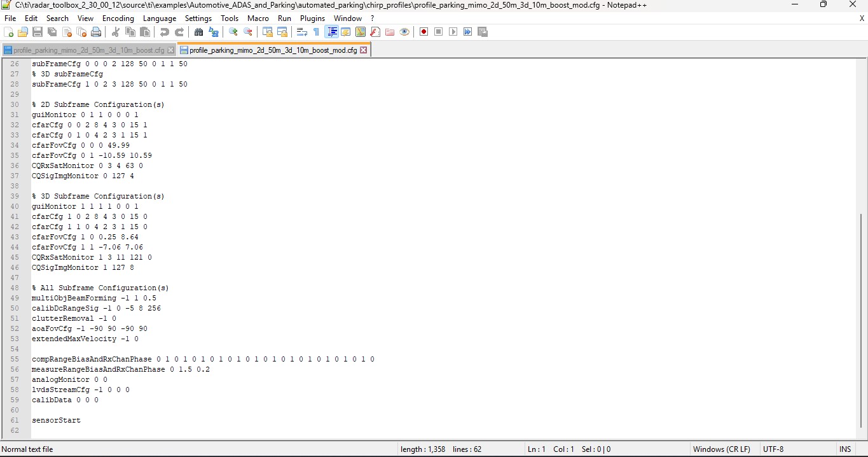
Task: Click the line 'clutterRemoval -1 0'
Action: (74, 318)
